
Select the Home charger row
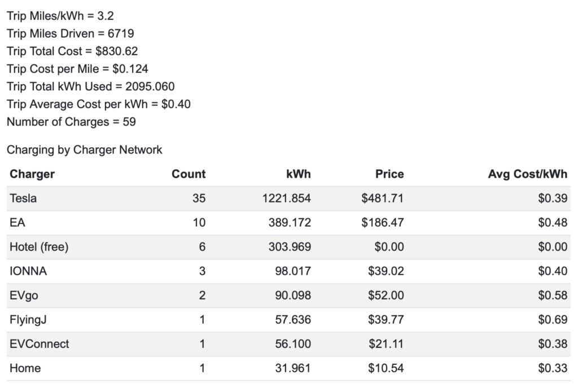click(x=288, y=368)
